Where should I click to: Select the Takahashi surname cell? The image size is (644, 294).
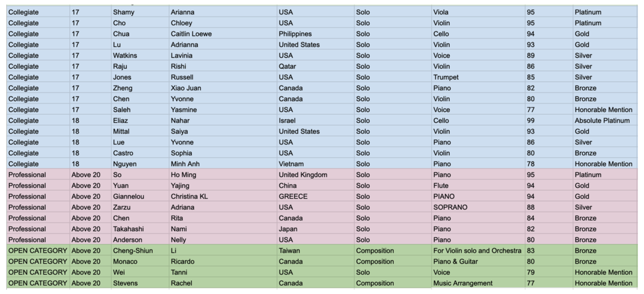[x=128, y=229]
